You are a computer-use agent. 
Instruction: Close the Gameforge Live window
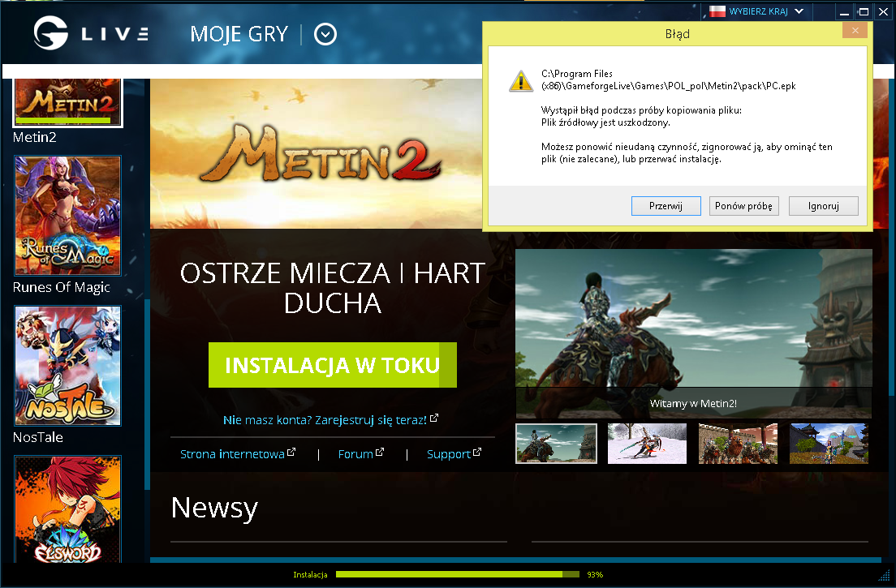click(883, 11)
